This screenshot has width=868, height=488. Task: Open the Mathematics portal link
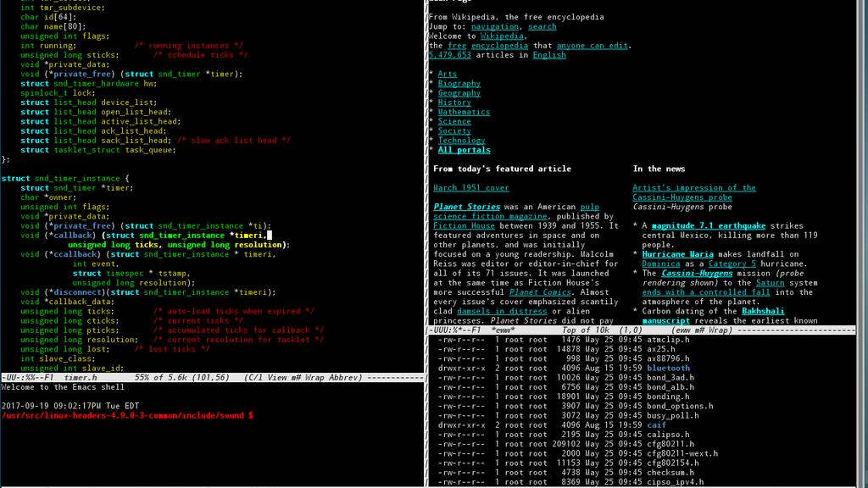464,112
